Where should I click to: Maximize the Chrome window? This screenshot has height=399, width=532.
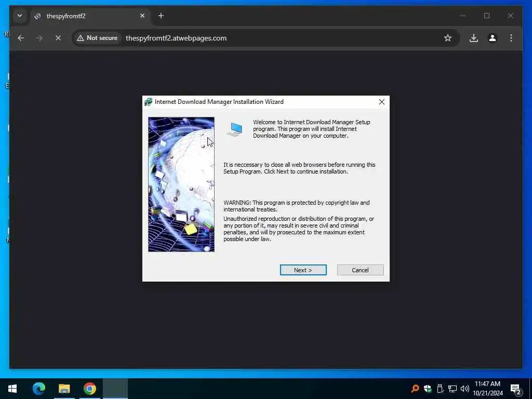pos(487,16)
